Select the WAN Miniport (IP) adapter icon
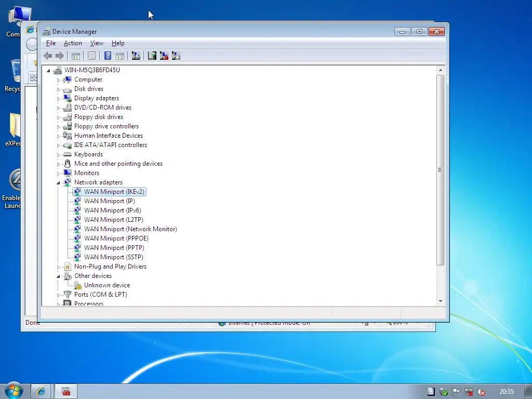The height and width of the screenshot is (399, 532). point(77,201)
